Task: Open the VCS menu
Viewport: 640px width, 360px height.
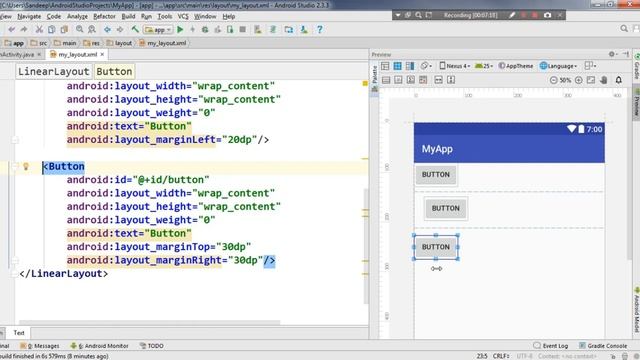Action: pyautogui.click(x=183, y=16)
